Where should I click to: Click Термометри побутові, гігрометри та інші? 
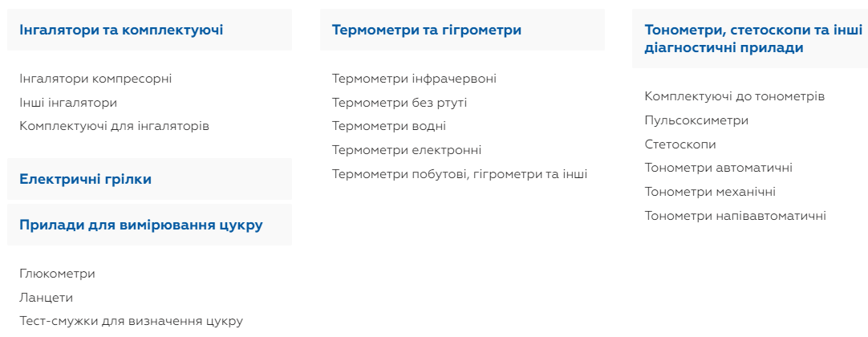460,174
